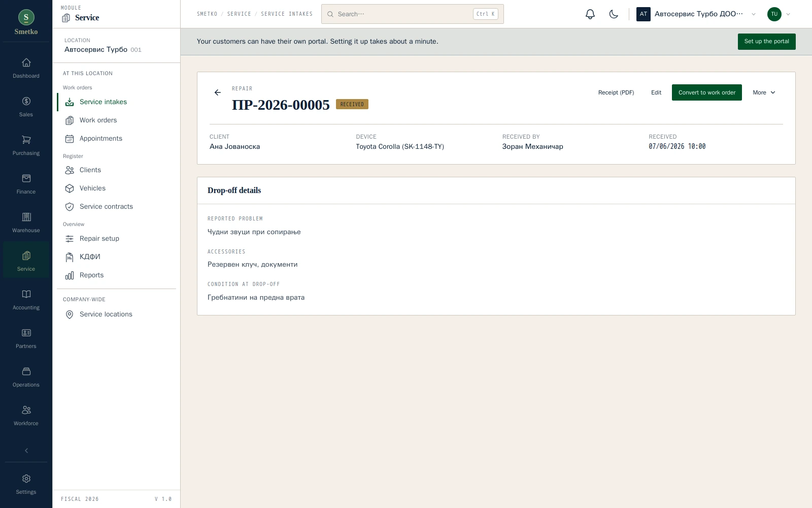
Task: Click Set up the portal button
Action: point(766,42)
